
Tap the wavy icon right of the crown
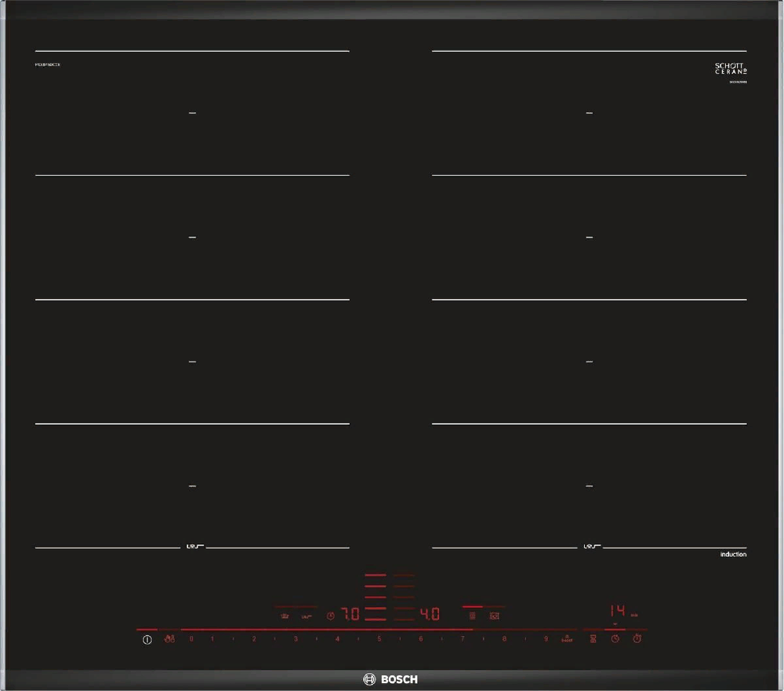point(307,616)
